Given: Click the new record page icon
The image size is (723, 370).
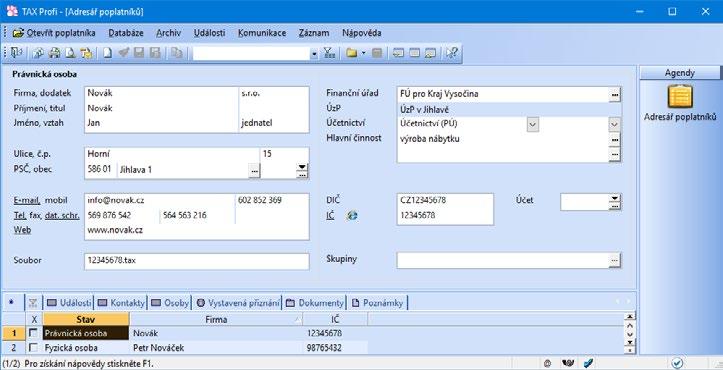Looking at the screenshot, I should click(x=107, y=53).
